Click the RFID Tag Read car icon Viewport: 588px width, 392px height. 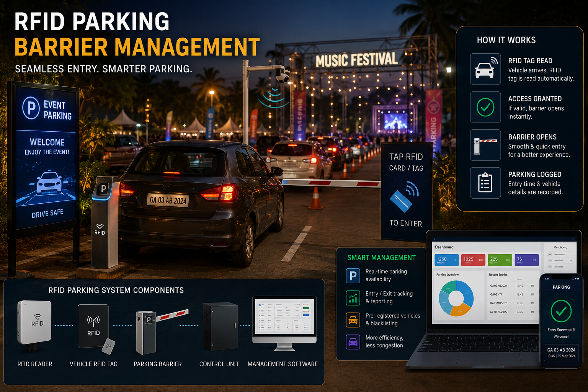[x=485, y=69]
